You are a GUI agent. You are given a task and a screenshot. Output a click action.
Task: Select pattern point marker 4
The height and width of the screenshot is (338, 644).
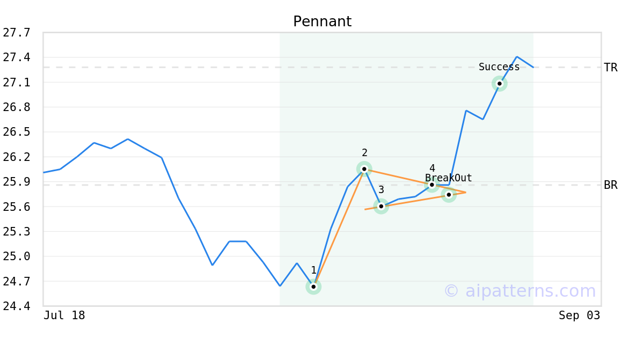pyautogui.click(x=432, y=185)
